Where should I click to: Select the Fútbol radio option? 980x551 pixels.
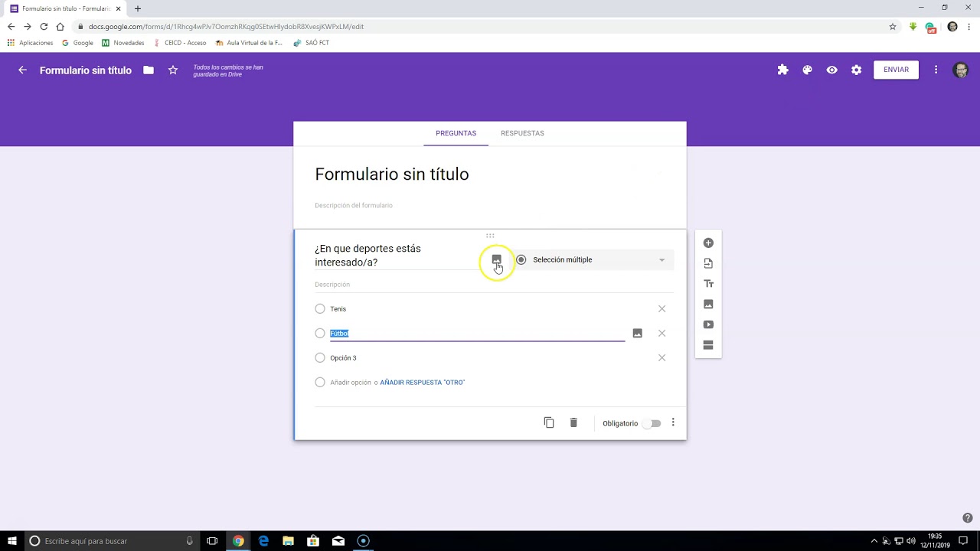[320, 333]
